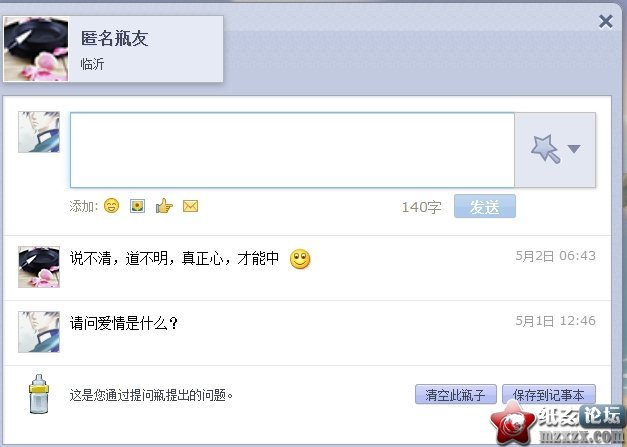Click the avatar beside 请问爱情是什么 message
The height and width of the screenshot is (447, 627).
[39, 332]
